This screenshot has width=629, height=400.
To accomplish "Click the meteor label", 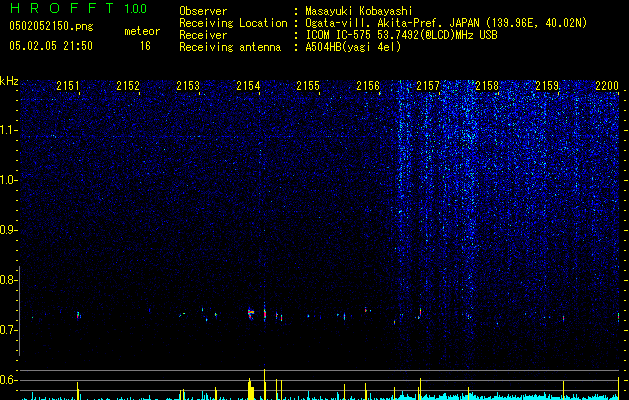I will (x=142, y=31).
